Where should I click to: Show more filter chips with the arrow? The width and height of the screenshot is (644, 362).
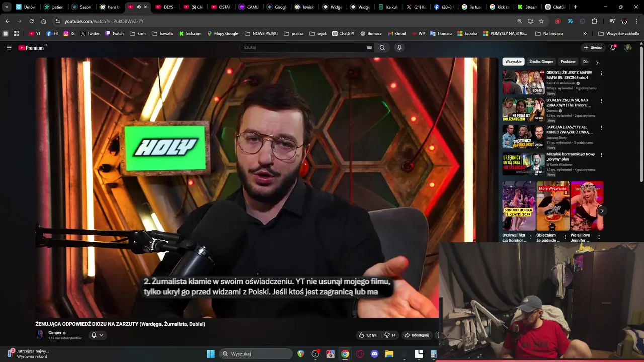(597, 62)
